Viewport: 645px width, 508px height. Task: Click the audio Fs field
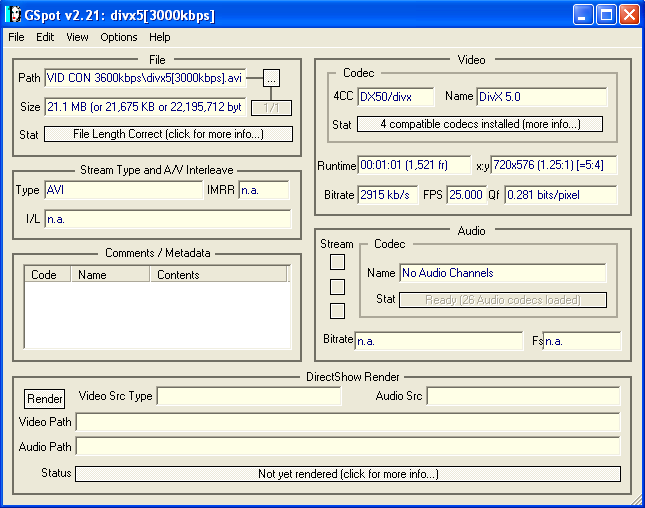582,341
